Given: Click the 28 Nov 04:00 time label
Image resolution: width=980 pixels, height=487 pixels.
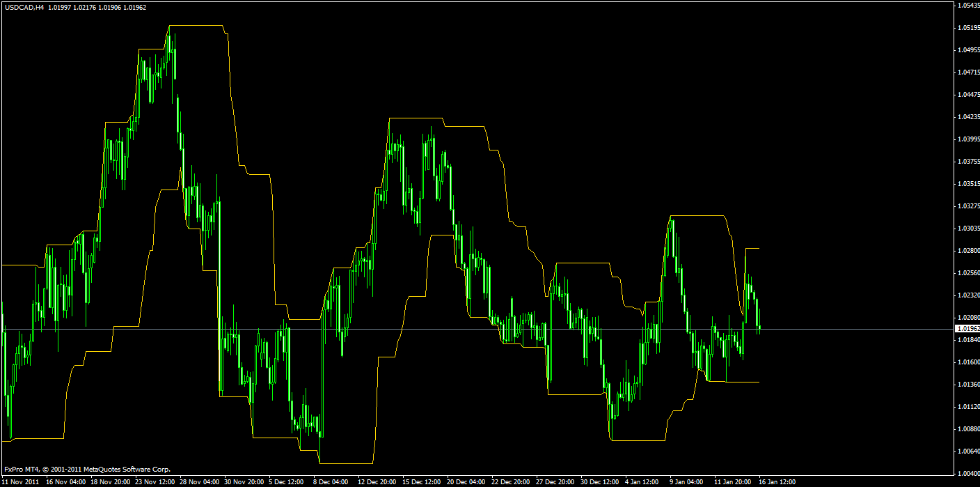Looking at the screenshot, I should coord(200,481).
